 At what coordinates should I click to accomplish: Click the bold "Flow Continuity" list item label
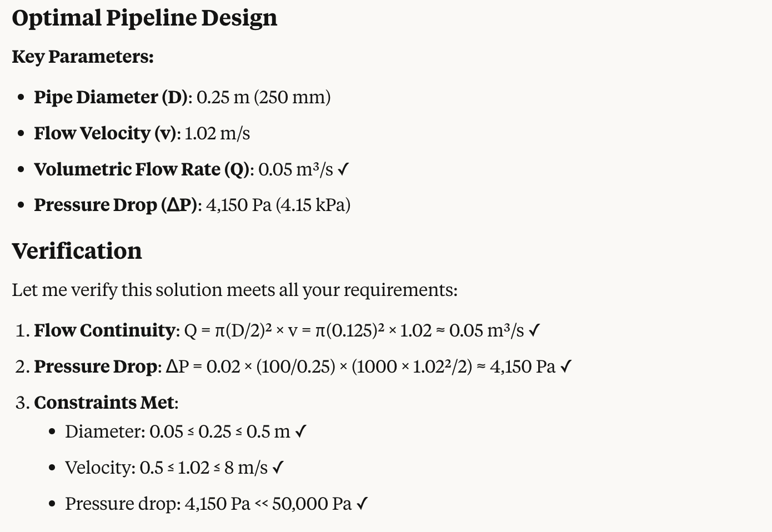tap(104, 330)
